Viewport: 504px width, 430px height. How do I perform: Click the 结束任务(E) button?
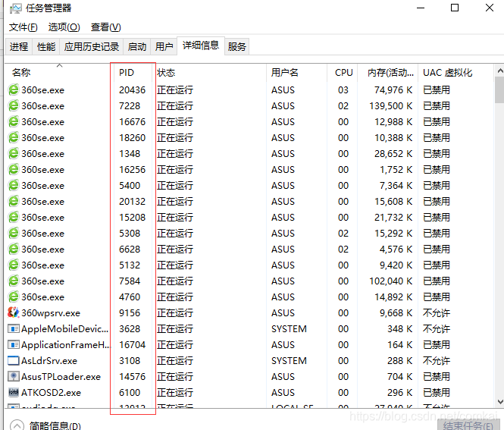(468, 425)
